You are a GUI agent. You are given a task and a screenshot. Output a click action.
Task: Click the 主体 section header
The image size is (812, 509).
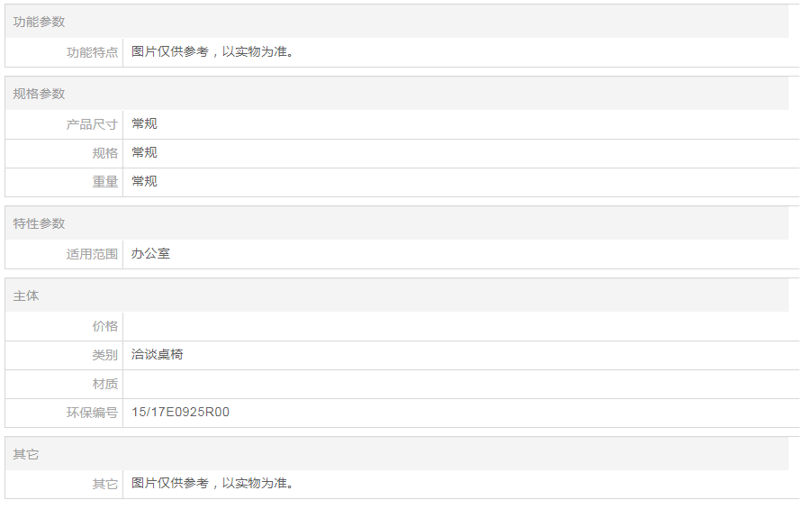point(26,295)
